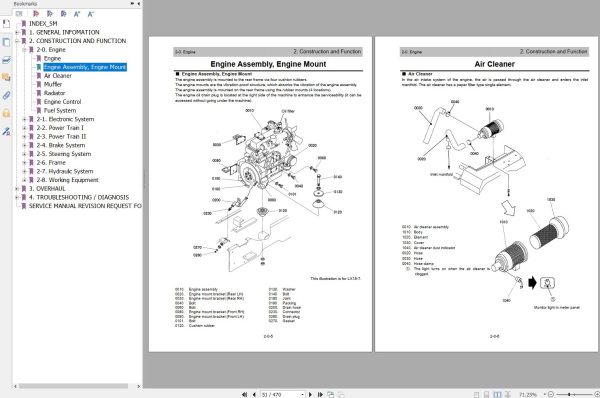Click the zoom out minus button
This screenshot has width=600, height=398.
pos(551,394)
